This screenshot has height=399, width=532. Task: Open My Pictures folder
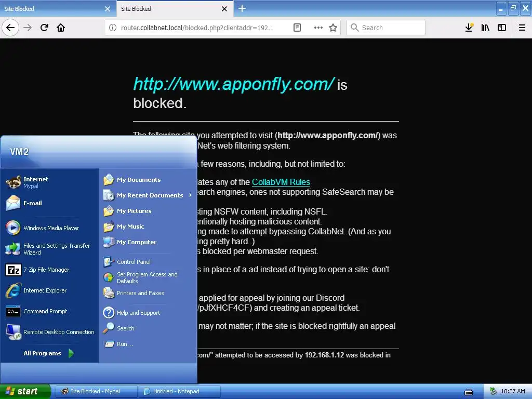(148, 211)
